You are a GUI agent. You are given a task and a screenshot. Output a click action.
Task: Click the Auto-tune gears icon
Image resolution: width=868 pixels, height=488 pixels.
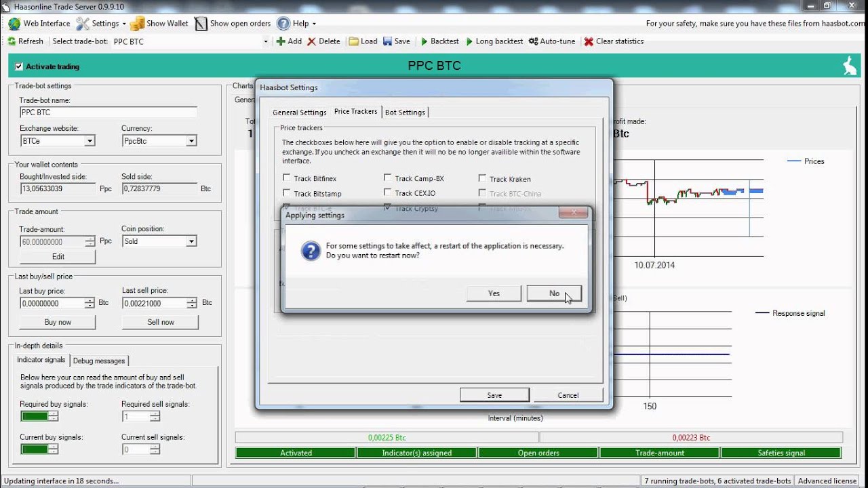point(533,41)
